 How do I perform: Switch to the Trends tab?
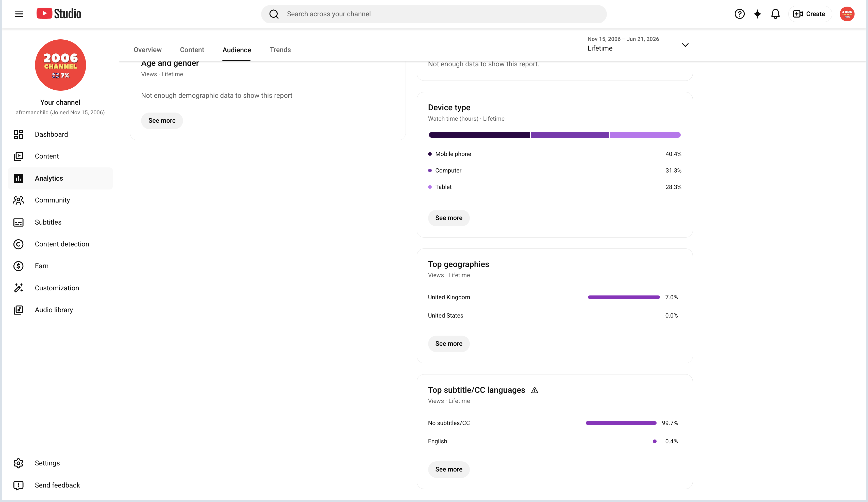pyautogui.click(x=280, y=50)
